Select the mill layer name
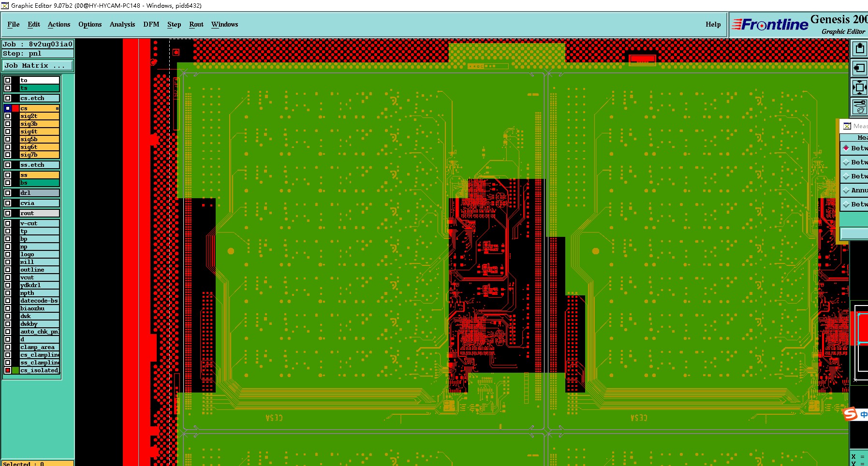868x466 pixels. (39, 262)
